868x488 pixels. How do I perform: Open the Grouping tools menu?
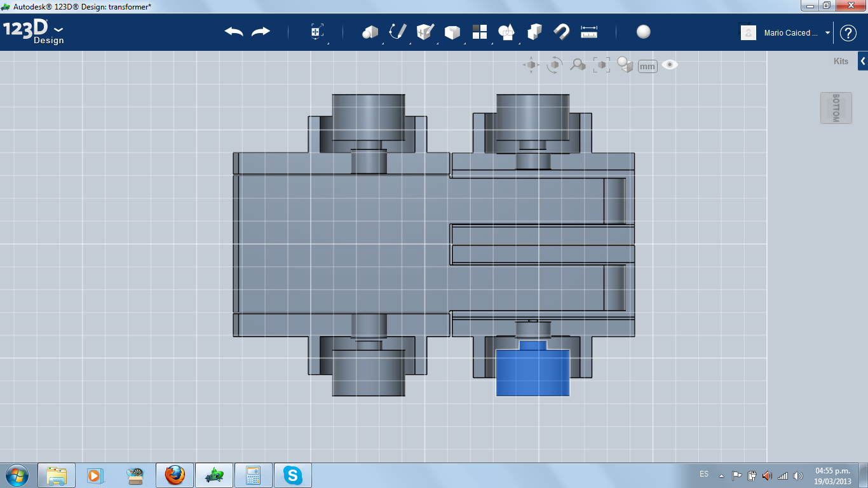506,32
